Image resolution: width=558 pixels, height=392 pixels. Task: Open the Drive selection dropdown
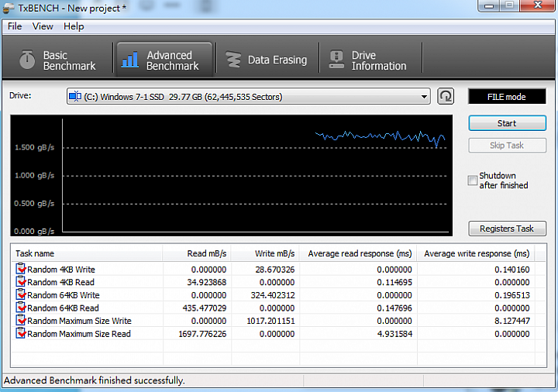click(249, 96)
